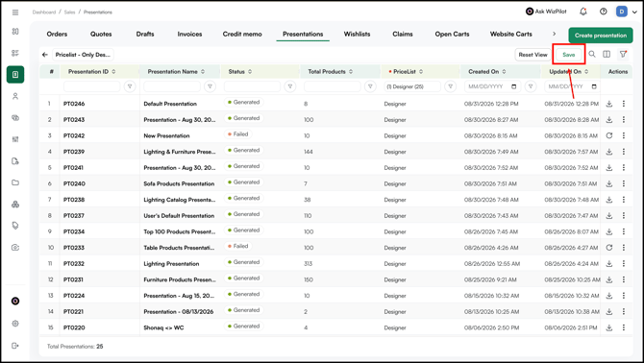The height and width of the screenshot is (363, 644).
Task: Switch to the Credit memo tab
Action: (242, 34)
